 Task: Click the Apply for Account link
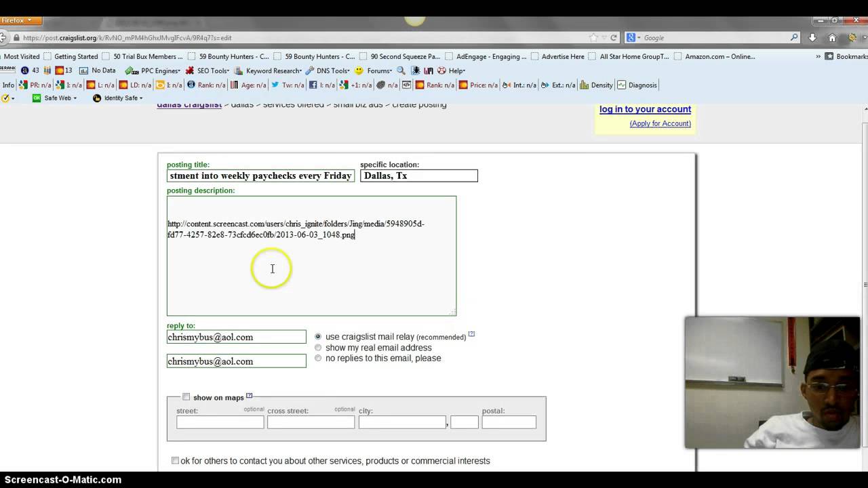660,123
